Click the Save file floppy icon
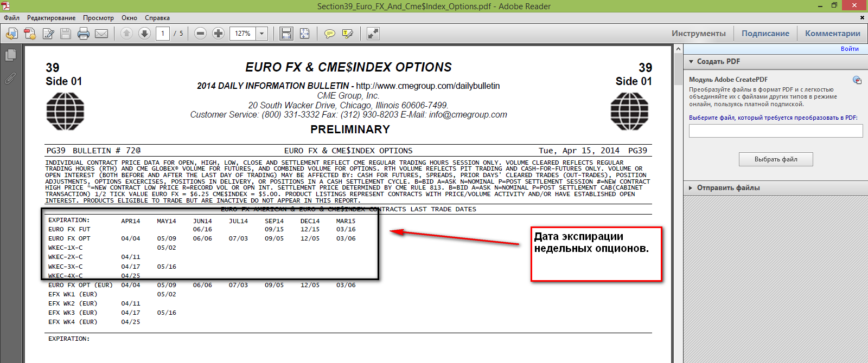The image size is (868, 363). [x=66, y=34]
